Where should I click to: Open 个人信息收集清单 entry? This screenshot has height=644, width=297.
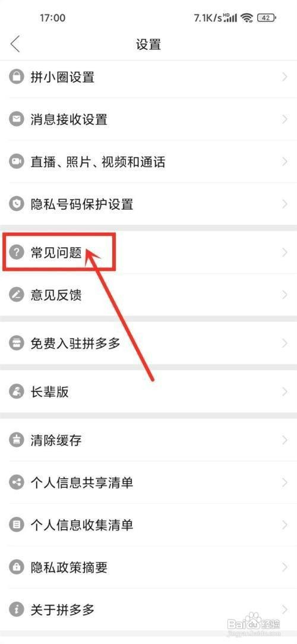click(x=148, y=525)
